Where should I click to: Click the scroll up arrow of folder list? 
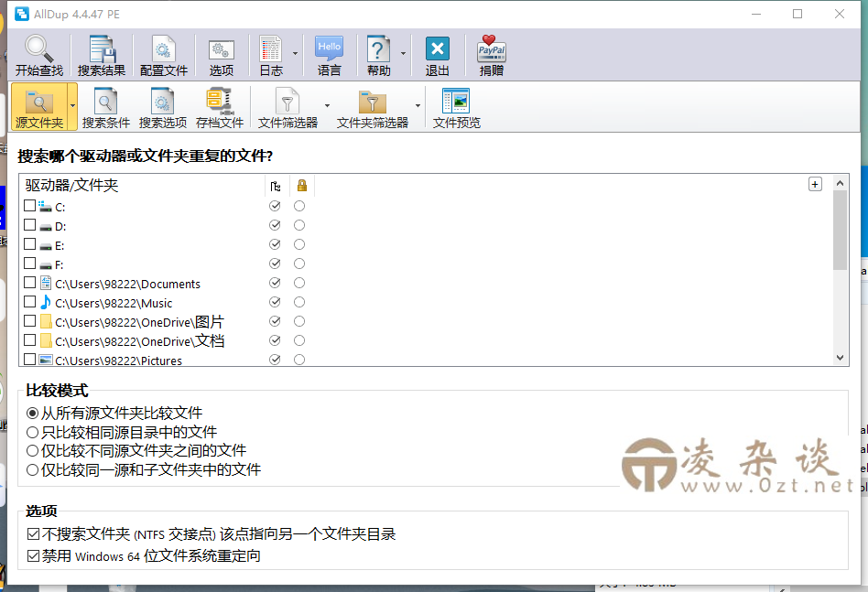point(840,183)
